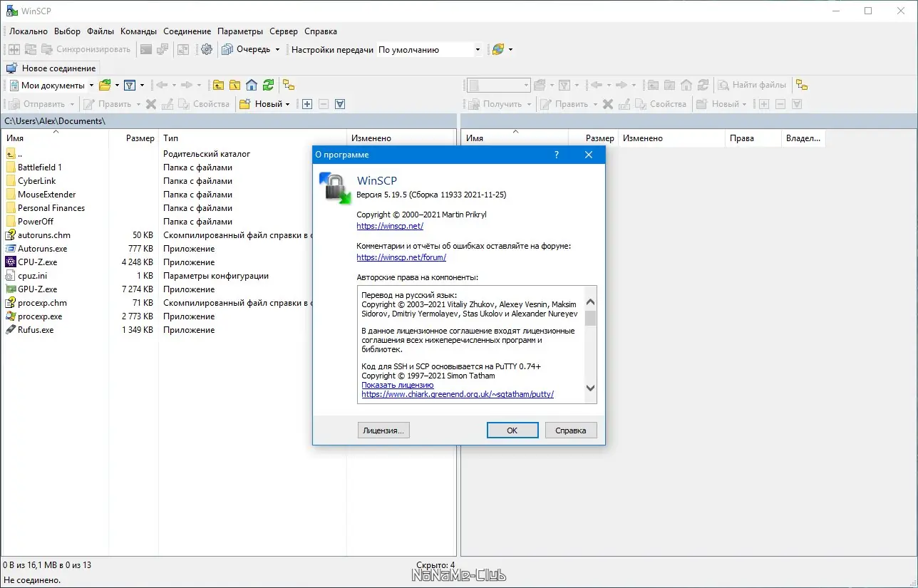Click the Battlefield 1 folder icon
918x588 pixels.
pyautogui.click(x=11, y=167)
